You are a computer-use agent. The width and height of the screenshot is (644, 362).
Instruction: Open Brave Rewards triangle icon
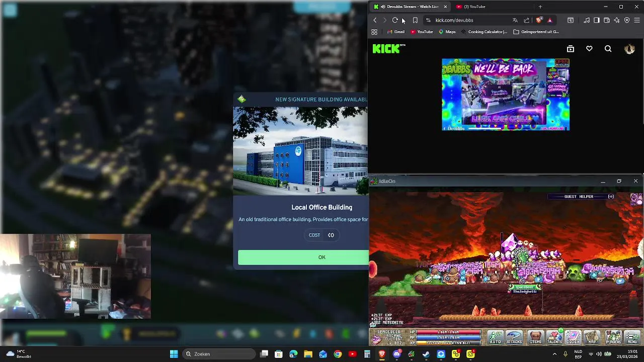pos(549,20)
